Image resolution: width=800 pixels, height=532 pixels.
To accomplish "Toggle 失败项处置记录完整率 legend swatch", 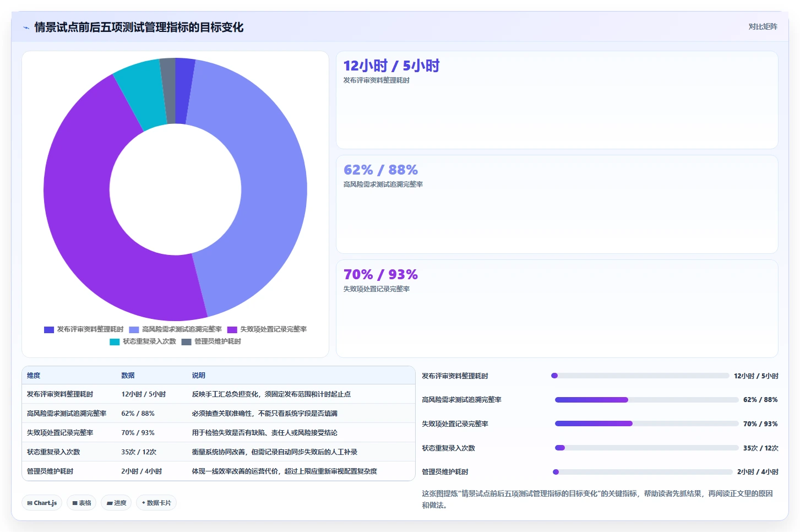I will click(232, 329).
